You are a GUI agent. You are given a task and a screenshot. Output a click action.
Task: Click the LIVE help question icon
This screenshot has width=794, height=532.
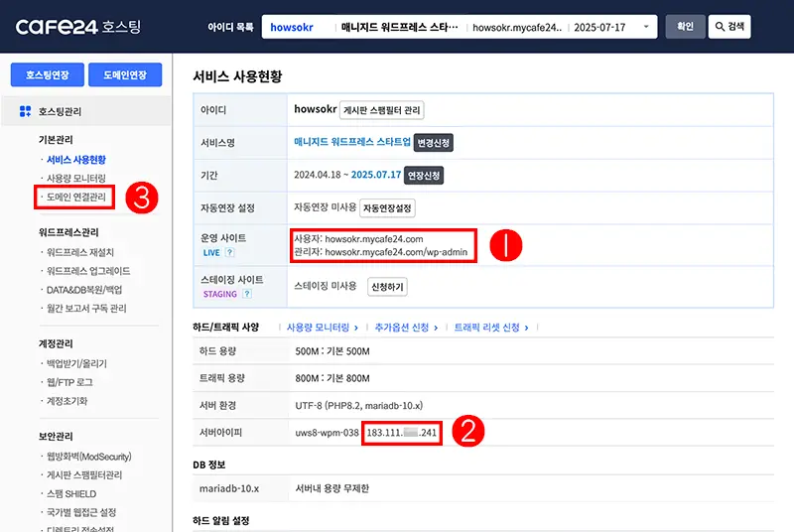pos(229,252)
